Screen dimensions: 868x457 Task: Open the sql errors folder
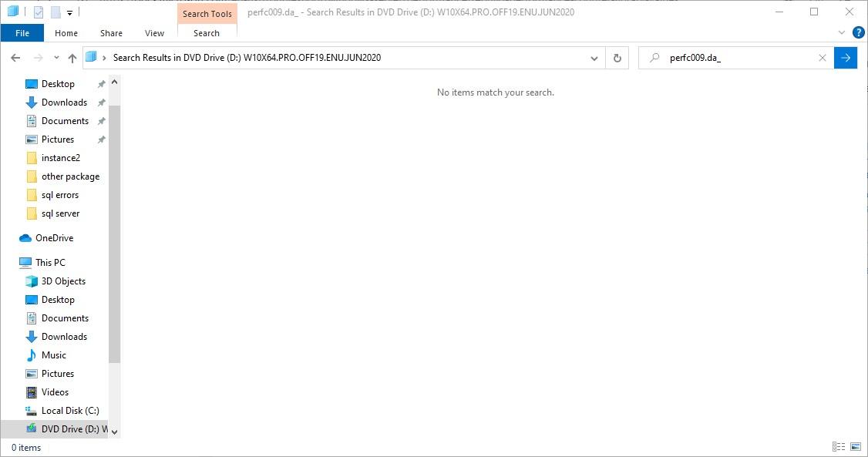(x=60, y=195)
